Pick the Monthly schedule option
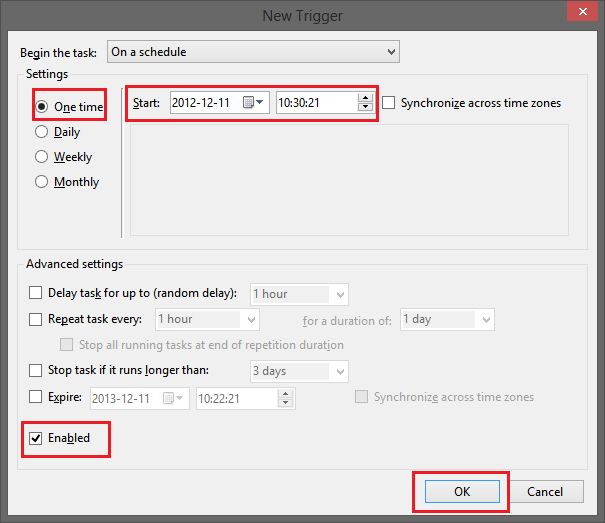Screen dimensions: 605x523 (x=41, y=181)
